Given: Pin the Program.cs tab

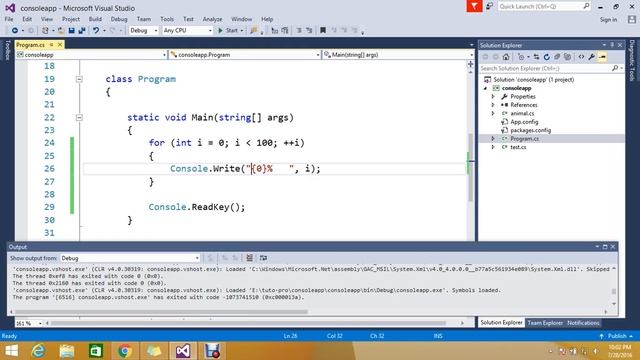Looking at the screenshot, I should coord(51,45).
